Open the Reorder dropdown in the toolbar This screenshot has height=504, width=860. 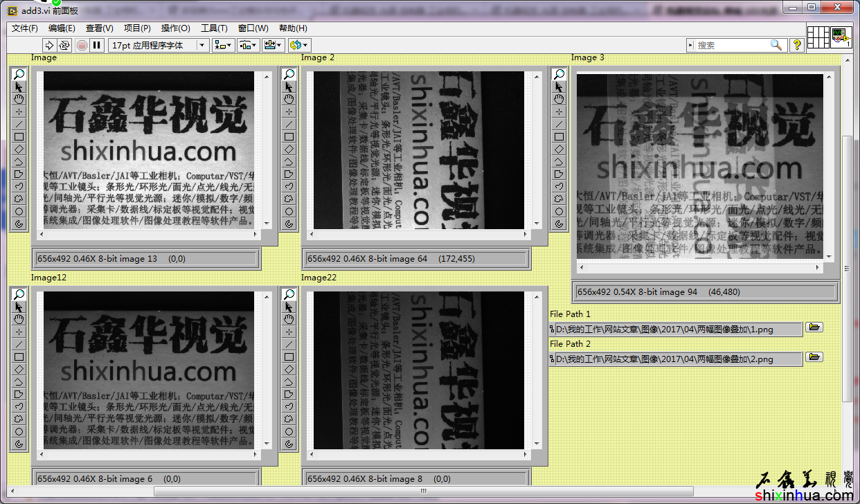pyautogui.click(x=299, y=45)
